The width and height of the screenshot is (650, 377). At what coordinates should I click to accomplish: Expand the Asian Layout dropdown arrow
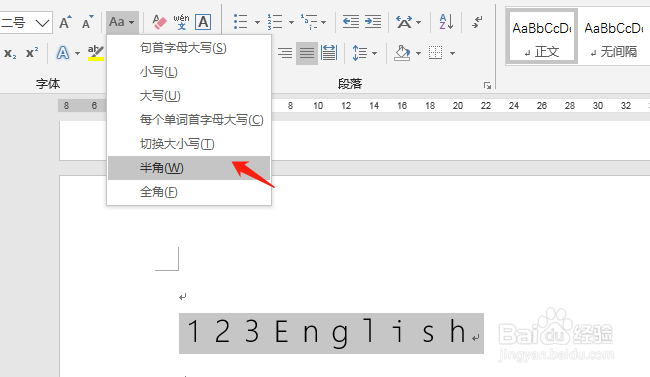pyautogui.click(x=418, y=22)
